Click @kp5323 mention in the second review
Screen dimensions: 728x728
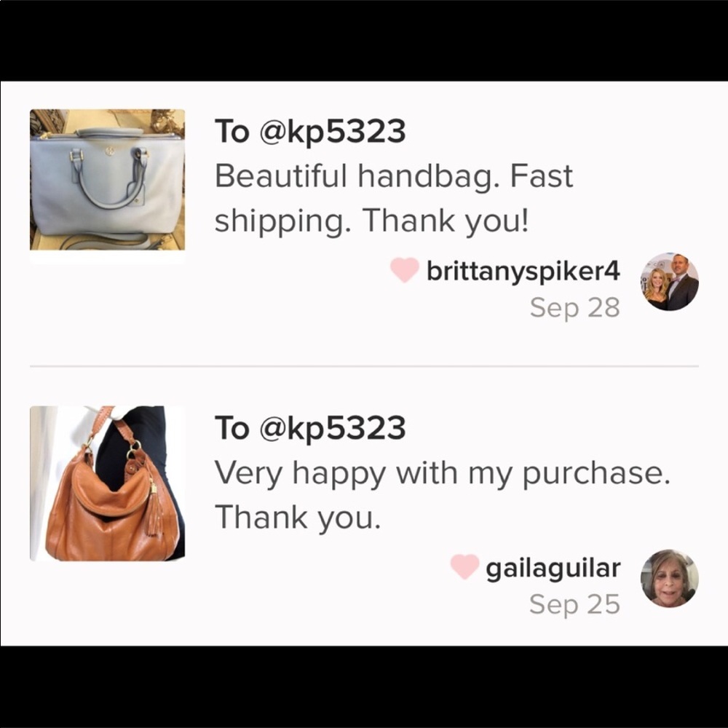pos(333,429)
